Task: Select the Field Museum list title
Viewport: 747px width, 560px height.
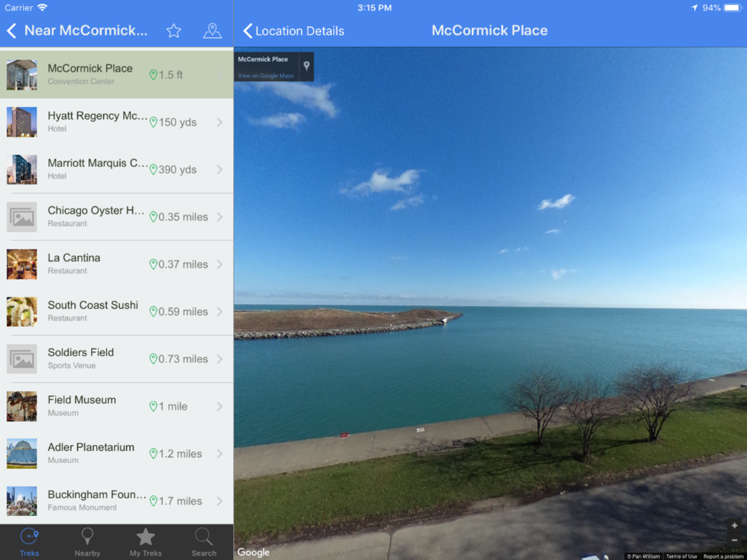Action: point(82,400)
